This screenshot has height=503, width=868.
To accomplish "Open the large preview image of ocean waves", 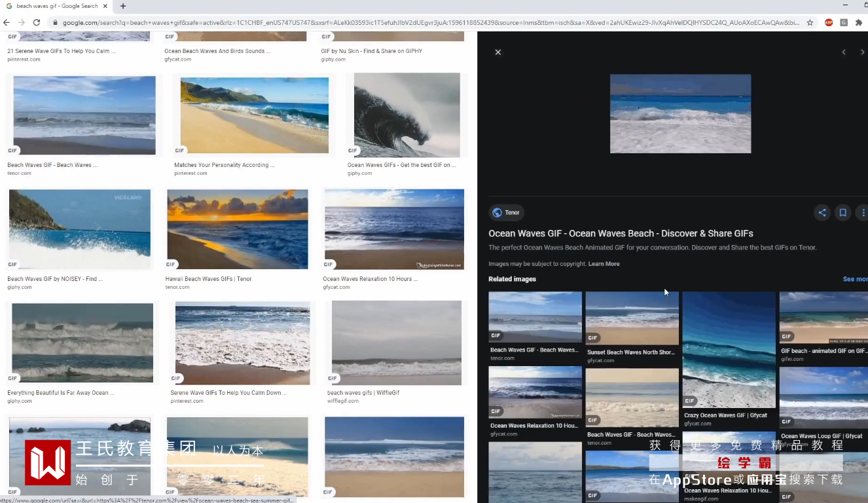I will 680,114.
